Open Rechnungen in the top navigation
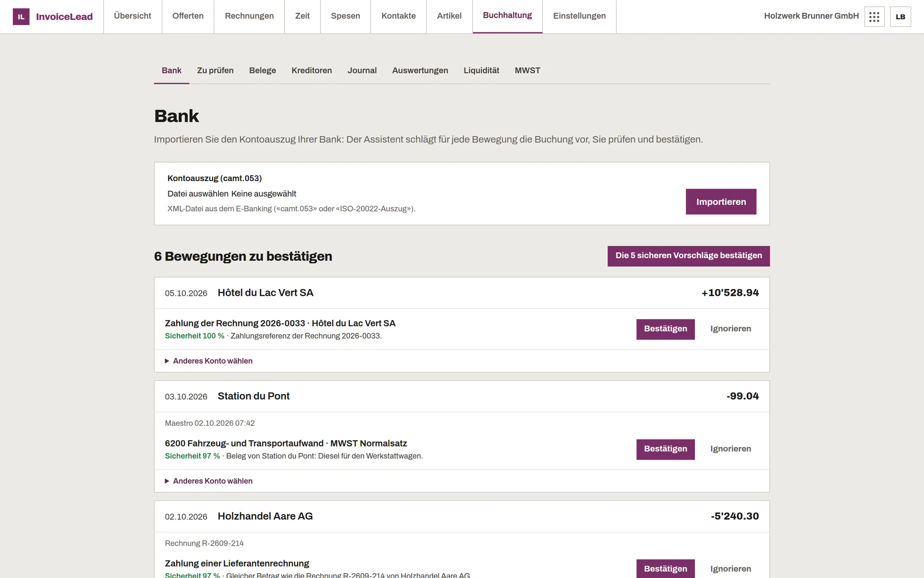This screenshot has height=578, width=924. tap(249, 16)
